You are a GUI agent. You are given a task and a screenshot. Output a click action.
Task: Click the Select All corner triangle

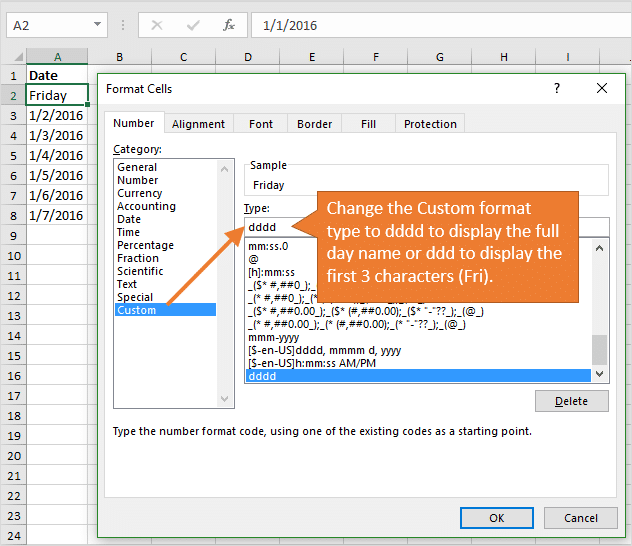[x=18, y=56]
